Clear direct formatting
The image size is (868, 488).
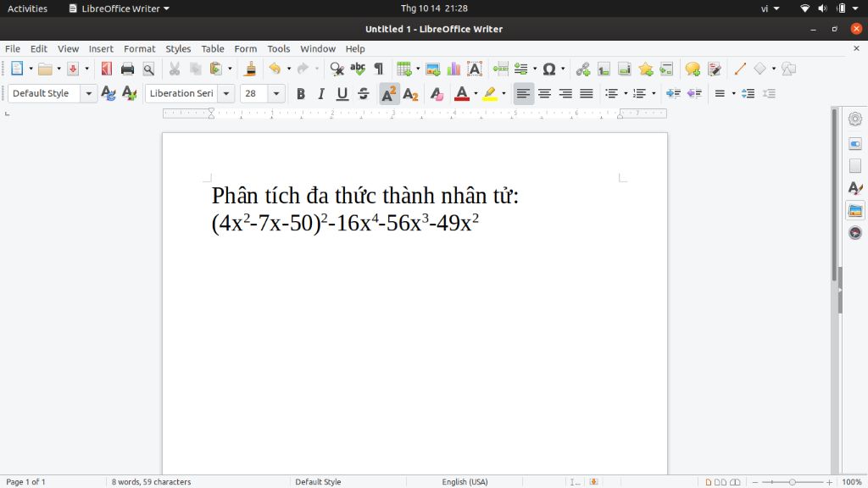tap(437, 93)
